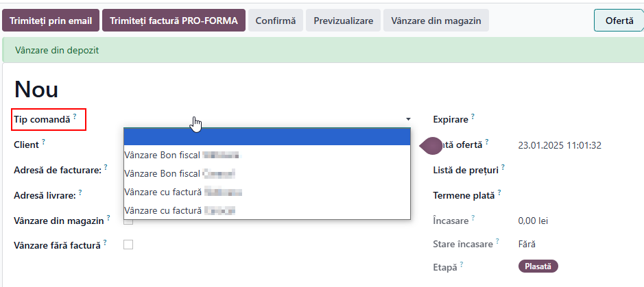Screen dimensions: 644x287
Task: Send the PRO-FORMA invoice
Action: pyautogui.click(x=174, y=21)
